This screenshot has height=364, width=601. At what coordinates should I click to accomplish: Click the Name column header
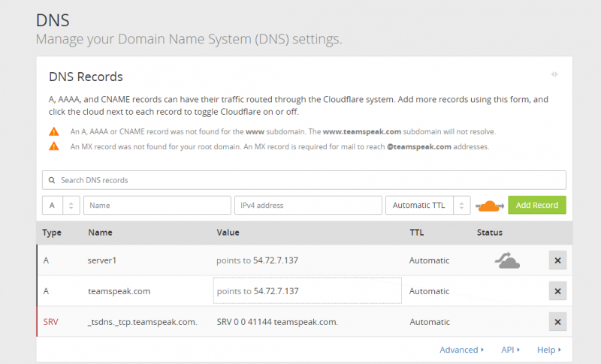[x=100, y=233]
